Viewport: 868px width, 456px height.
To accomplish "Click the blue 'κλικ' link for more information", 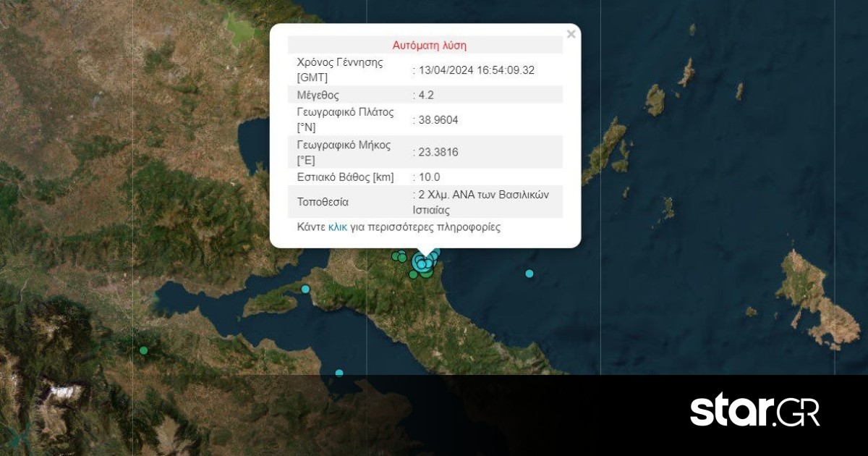I will point(338,227).
